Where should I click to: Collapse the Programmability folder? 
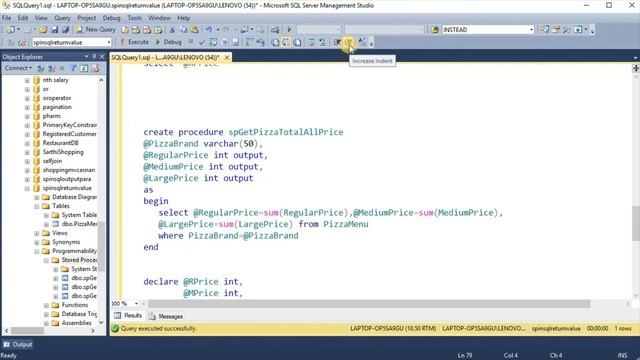37,251
